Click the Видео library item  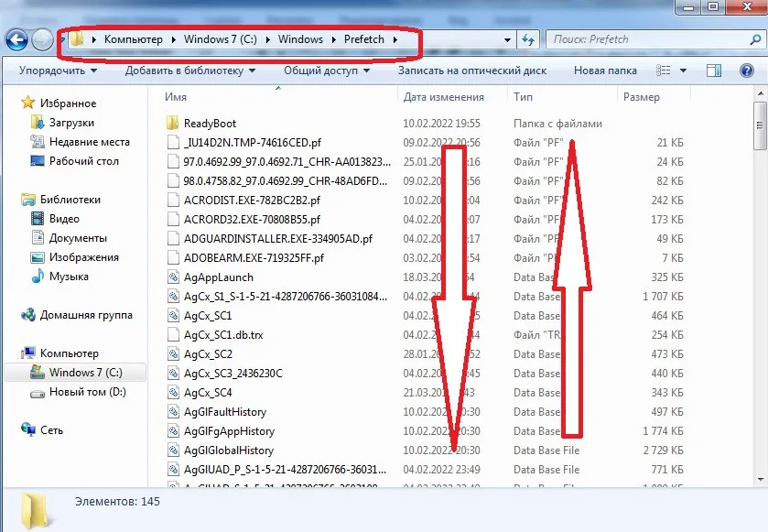tap(63, 219)
